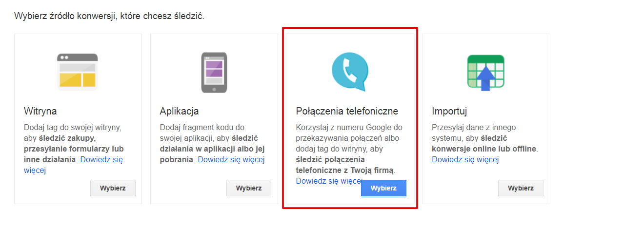Click the Importuj card title

point(449,111)
